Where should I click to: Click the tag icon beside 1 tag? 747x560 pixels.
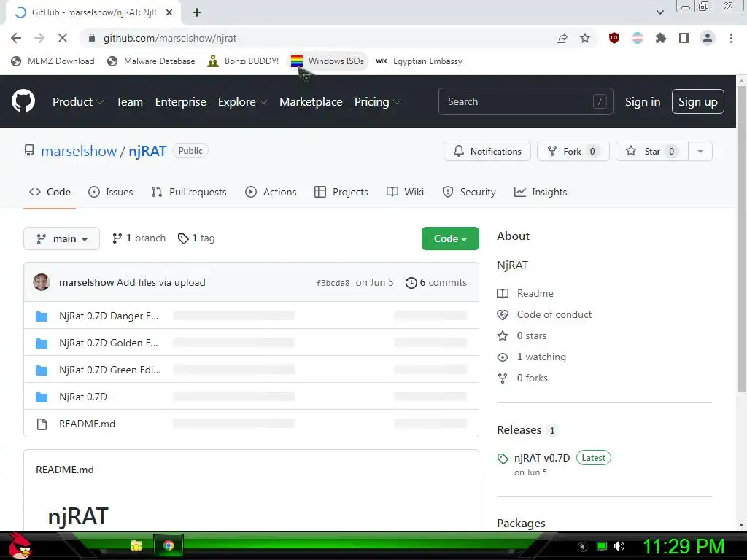[x=183, y=238]
